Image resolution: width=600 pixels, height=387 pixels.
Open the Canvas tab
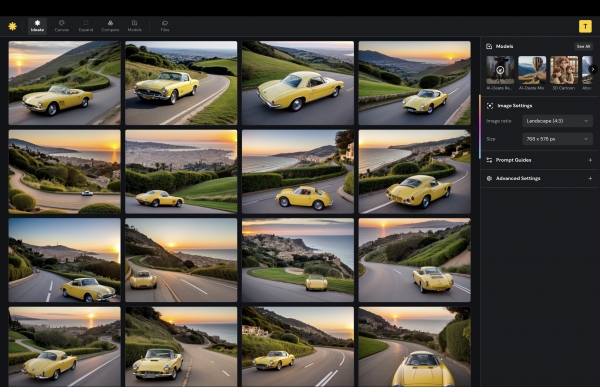pyautogui.click(x=62, y=26)
